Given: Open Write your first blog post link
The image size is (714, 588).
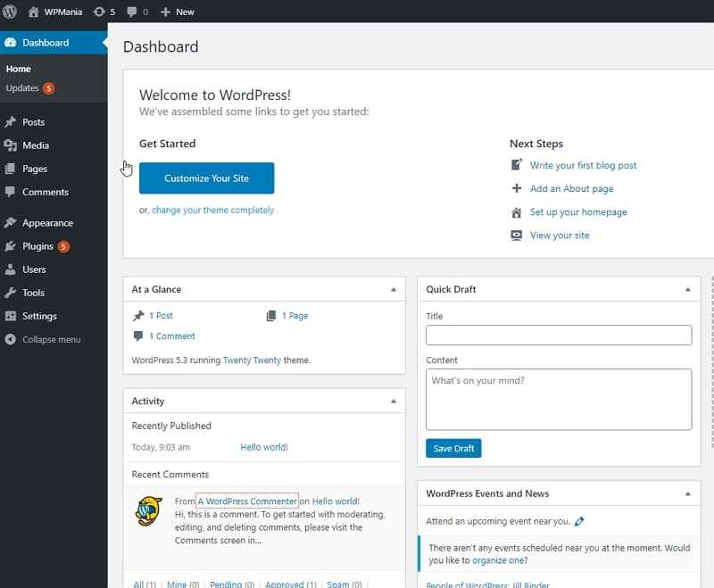Looking at the screenshot, I should click(x=584, y=165).
